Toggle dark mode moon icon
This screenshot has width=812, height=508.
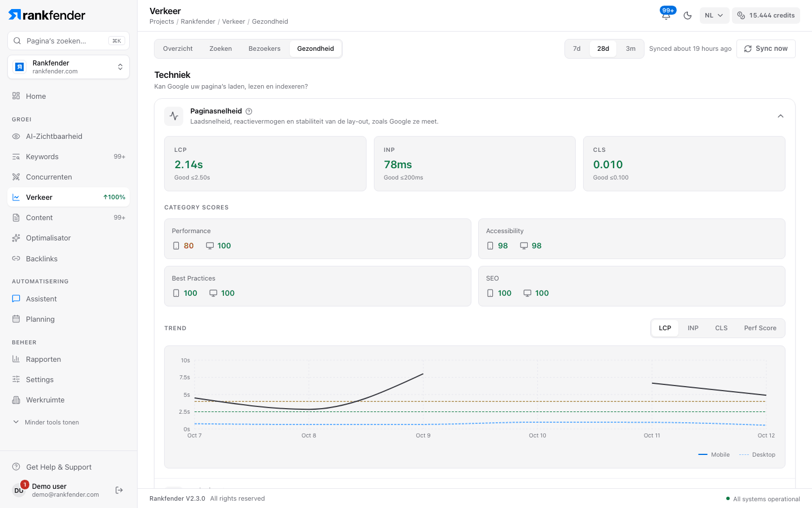pos(687,15)
